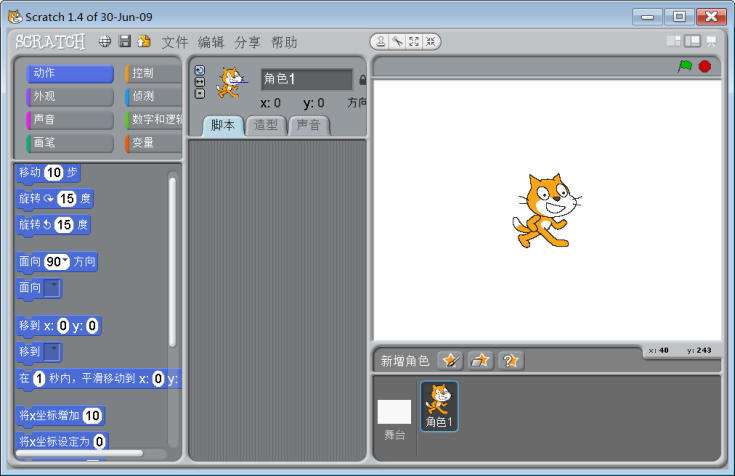
Task: Select the 侦测 block category
Action: point(153,96)
